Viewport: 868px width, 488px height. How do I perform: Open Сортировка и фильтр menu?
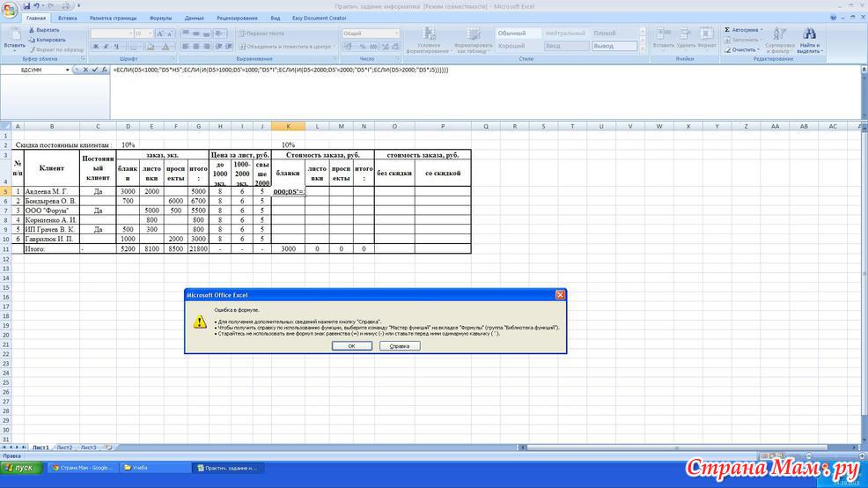pos(780,40)
